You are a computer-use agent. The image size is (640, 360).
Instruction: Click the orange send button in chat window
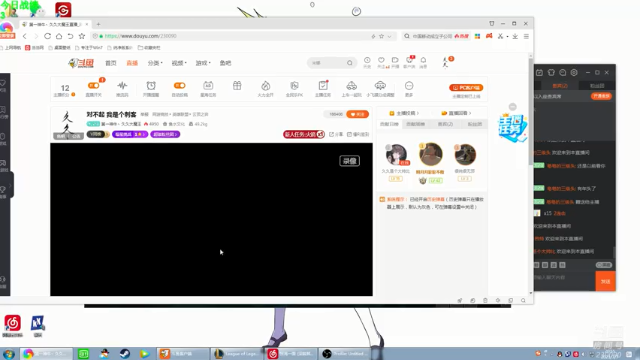point(605,281)
